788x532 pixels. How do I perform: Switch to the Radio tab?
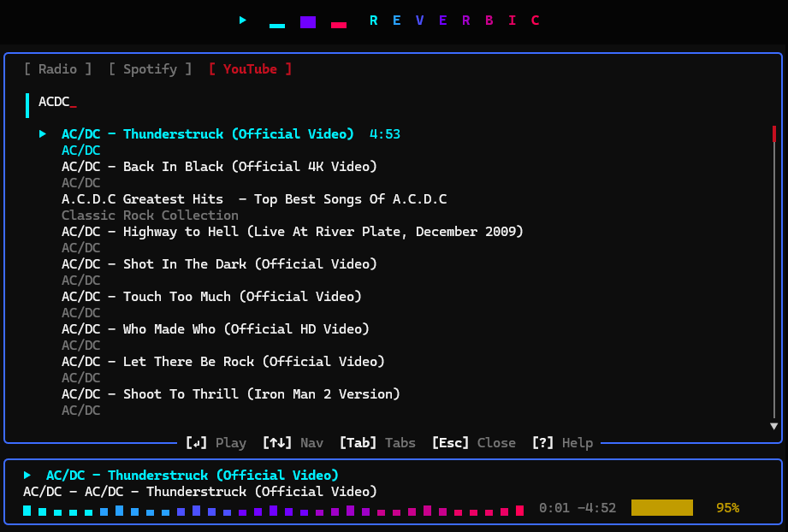pyautogui.click(x=58, y=68)
